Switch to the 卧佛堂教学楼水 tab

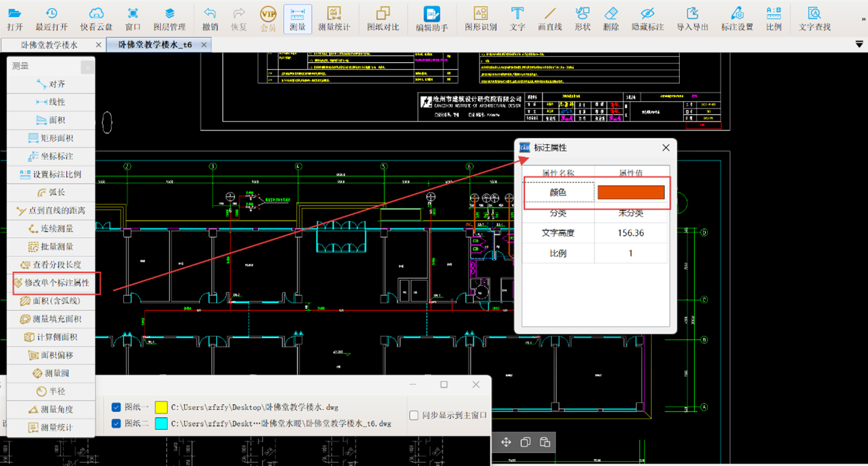pos(49,45)
